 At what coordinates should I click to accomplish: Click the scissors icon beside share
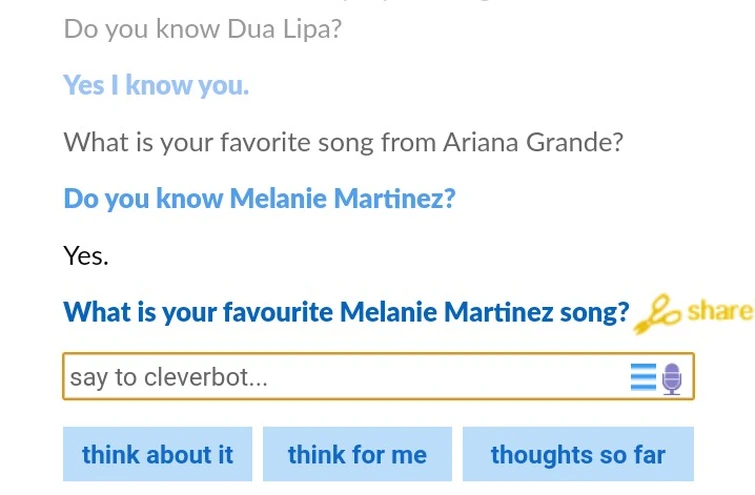[658, 313]
